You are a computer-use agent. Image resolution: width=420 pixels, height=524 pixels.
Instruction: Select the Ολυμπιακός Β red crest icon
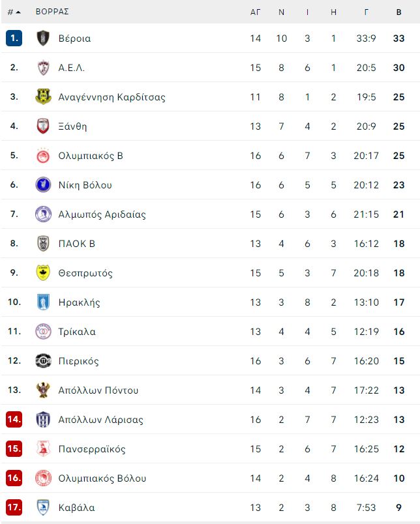pyautogui.click(x=43, y=156)
